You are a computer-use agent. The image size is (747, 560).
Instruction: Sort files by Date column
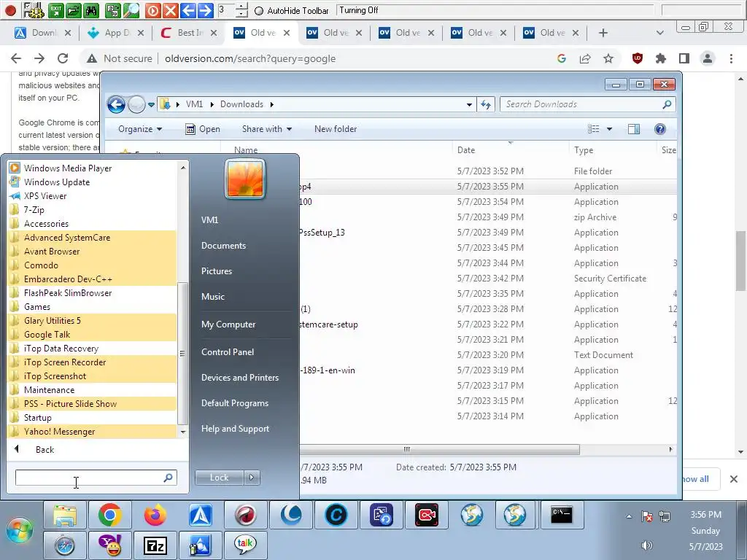tap(510, 150)
